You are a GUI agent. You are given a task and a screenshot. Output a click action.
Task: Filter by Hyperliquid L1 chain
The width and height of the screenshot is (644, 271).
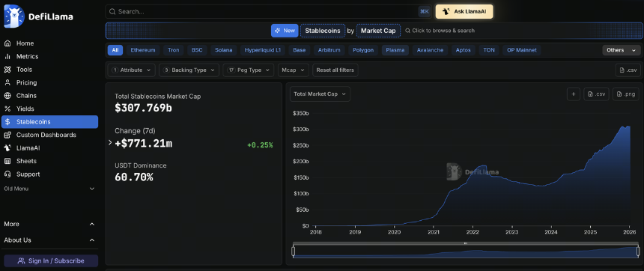pyautogui.click(x=262, y=50)
